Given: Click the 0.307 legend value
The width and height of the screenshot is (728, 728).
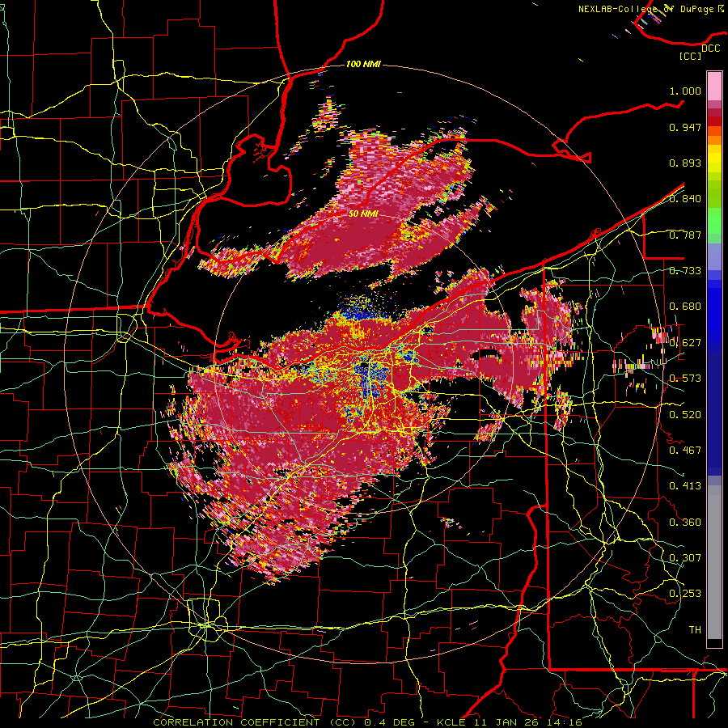Looking at the screenshot, I should (x=685, y=558).
